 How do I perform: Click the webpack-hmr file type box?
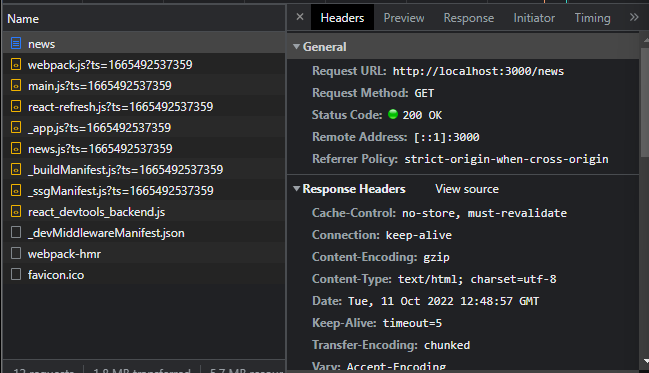16,253
